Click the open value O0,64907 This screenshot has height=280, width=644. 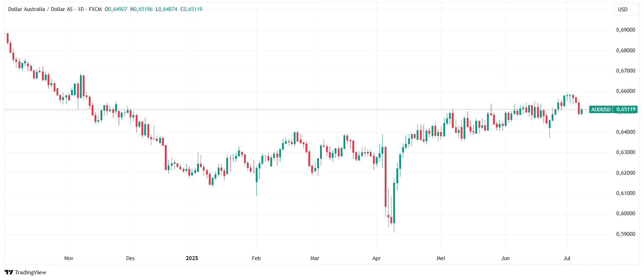(116, 9)
